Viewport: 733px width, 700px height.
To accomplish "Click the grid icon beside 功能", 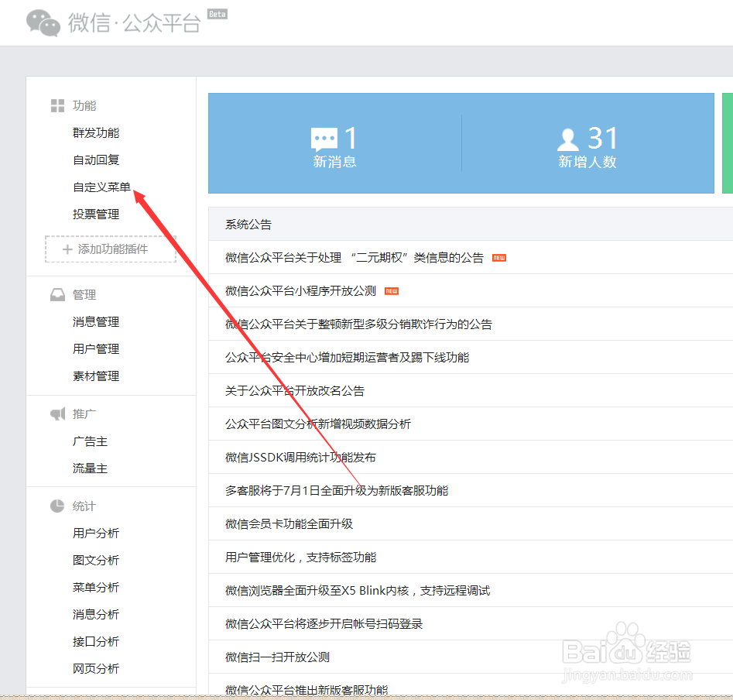I will coord(58,105).
